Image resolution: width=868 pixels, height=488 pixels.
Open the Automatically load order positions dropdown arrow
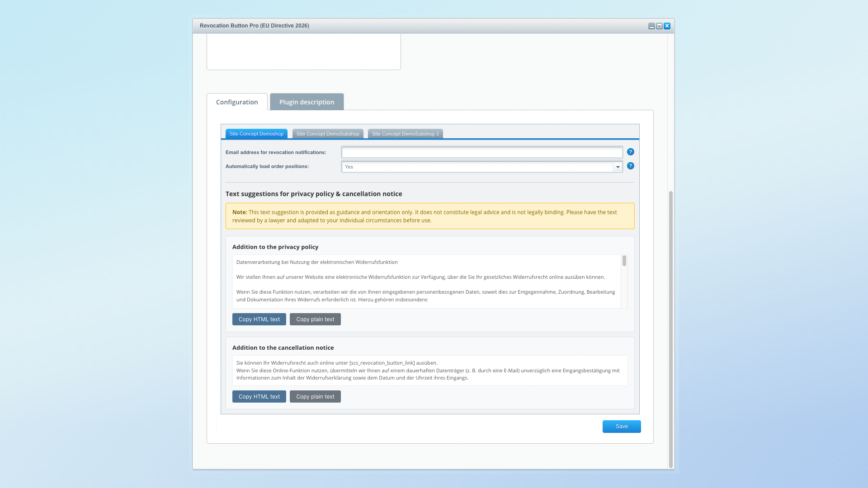pos(618,167)
